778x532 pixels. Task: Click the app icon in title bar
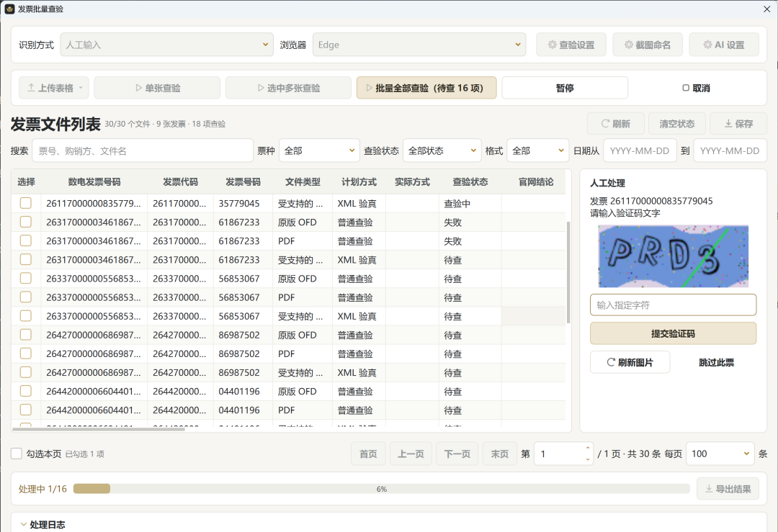pyautogui.click(x=9, y=9)
